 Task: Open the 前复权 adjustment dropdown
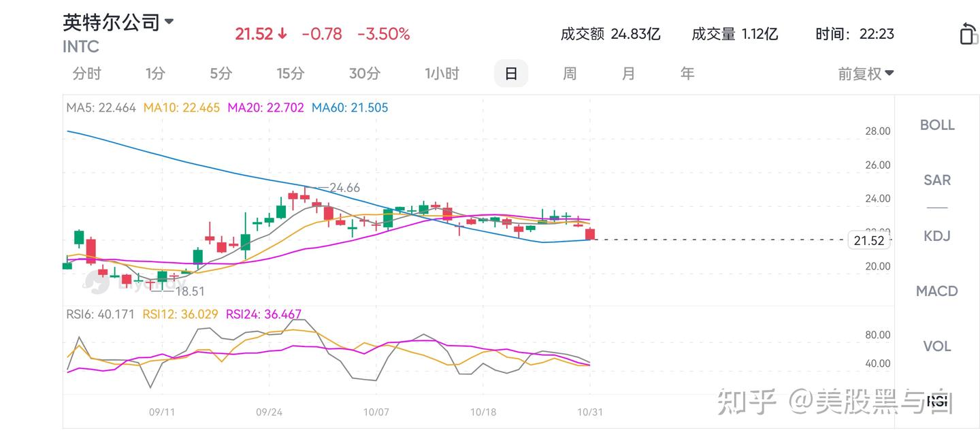tap(866, 73)
